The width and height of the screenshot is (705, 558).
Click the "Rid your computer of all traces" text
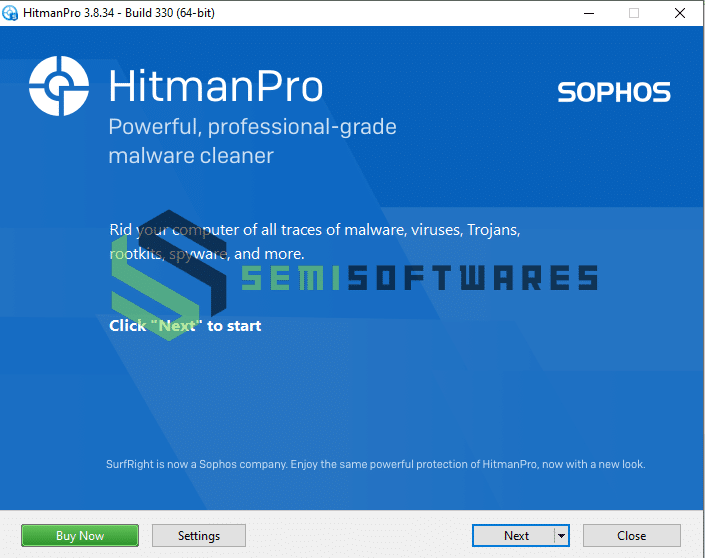(x=315, y=241)
